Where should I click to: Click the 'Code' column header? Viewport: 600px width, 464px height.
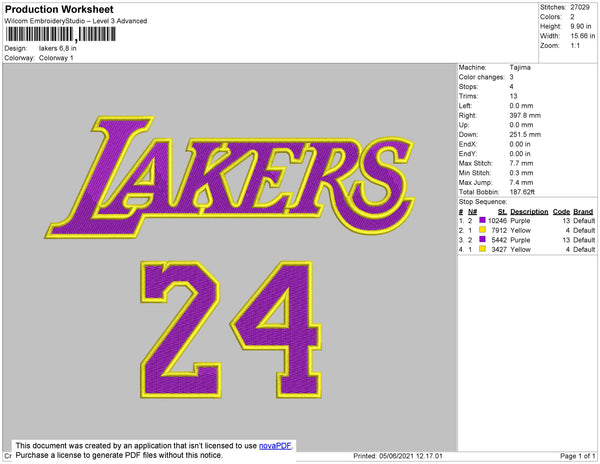tap(561, 212)
